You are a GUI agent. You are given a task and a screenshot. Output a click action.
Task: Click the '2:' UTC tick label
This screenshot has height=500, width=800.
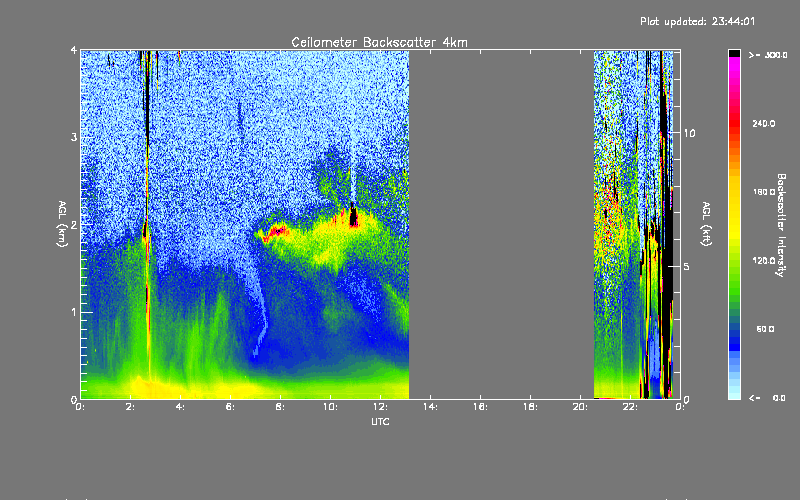[131, 407]
